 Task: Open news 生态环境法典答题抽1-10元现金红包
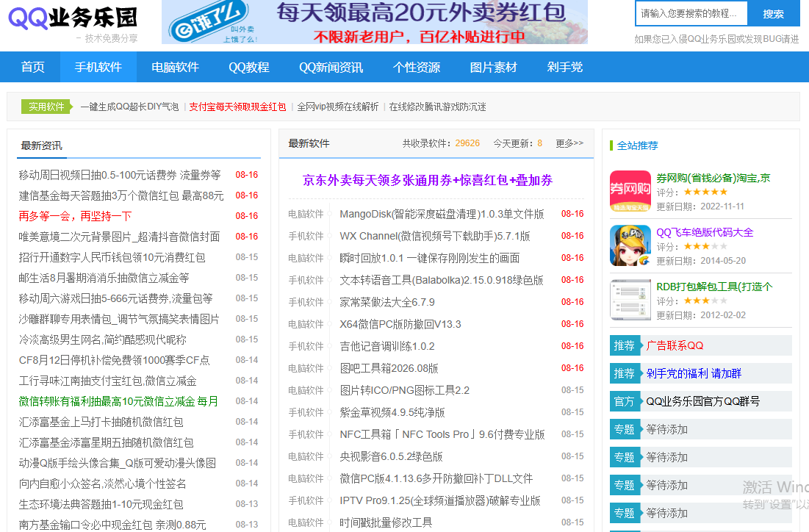click(101, 505)
